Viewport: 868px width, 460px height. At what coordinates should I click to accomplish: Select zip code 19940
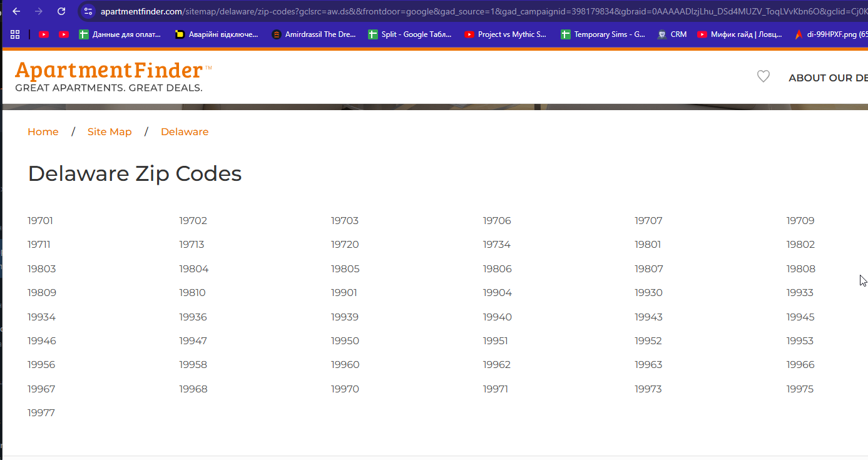497,317
